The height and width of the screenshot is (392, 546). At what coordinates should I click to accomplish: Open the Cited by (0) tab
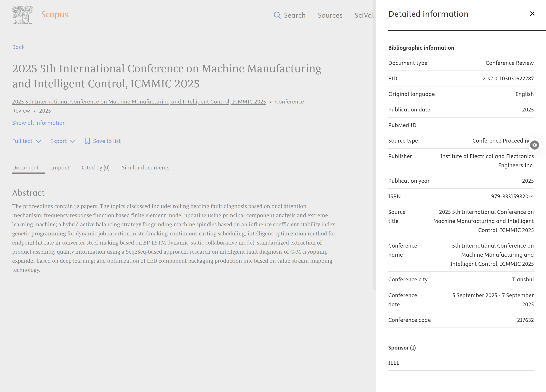(96, 167)
